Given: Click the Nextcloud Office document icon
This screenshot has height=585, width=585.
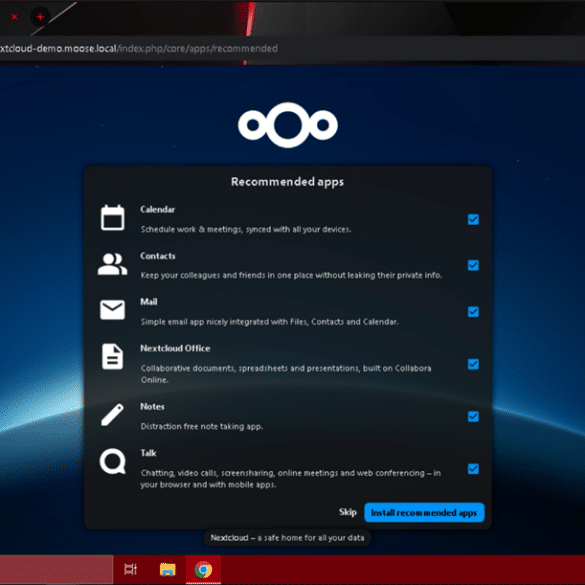Looking at the screenshot, I should [112, 357].
